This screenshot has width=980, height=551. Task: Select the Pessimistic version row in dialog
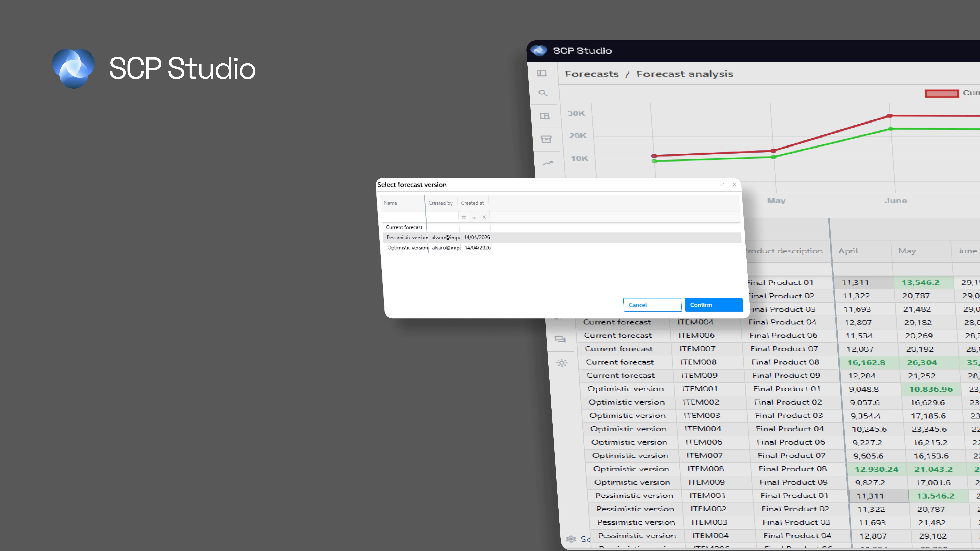tap(562, 238)
